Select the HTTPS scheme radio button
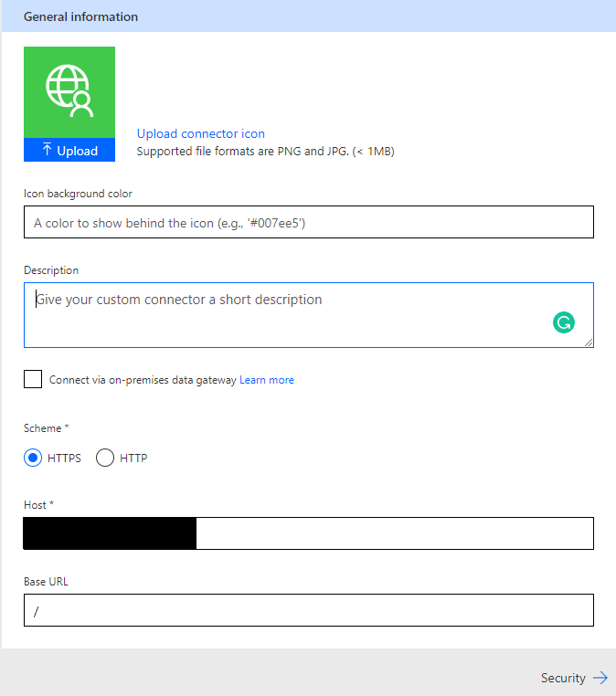 click(x=33, y=458)
